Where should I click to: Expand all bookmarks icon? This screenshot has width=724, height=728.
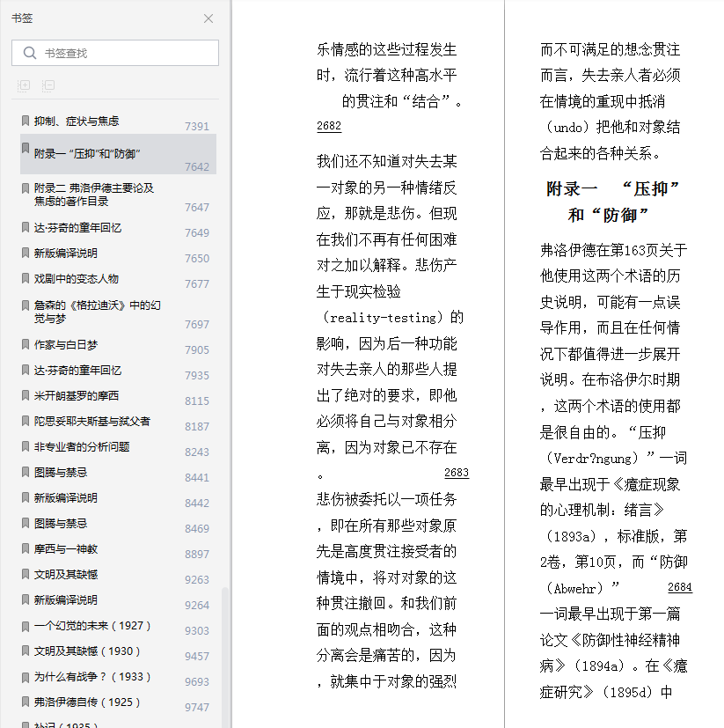24,85
